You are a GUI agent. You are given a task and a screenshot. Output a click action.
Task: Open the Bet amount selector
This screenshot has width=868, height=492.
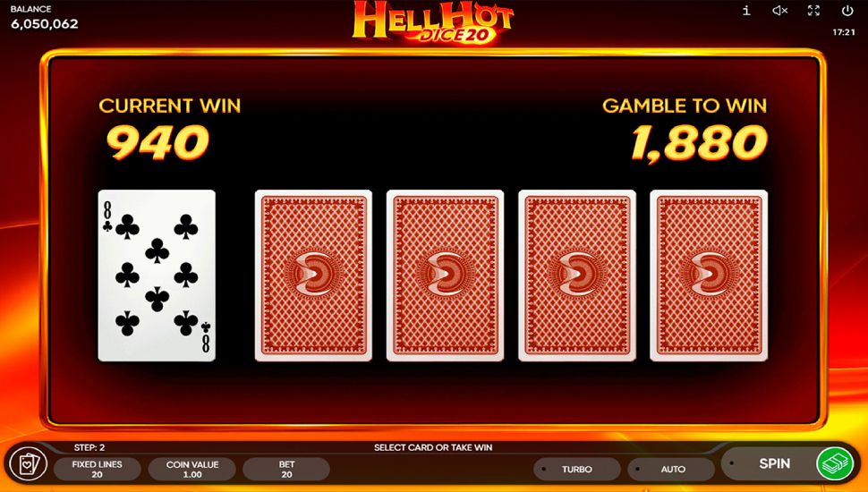point(286,470)
